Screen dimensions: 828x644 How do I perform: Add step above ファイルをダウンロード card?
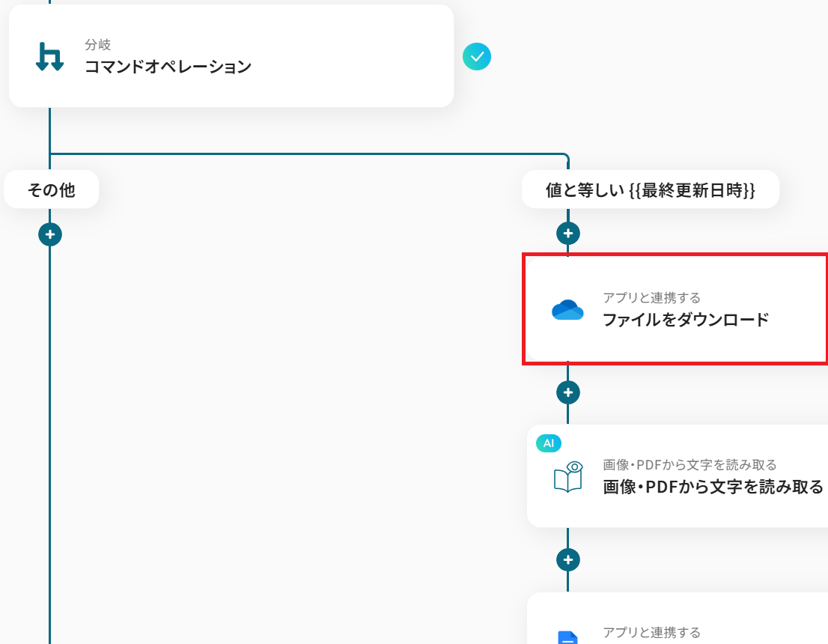coord(568,234)
